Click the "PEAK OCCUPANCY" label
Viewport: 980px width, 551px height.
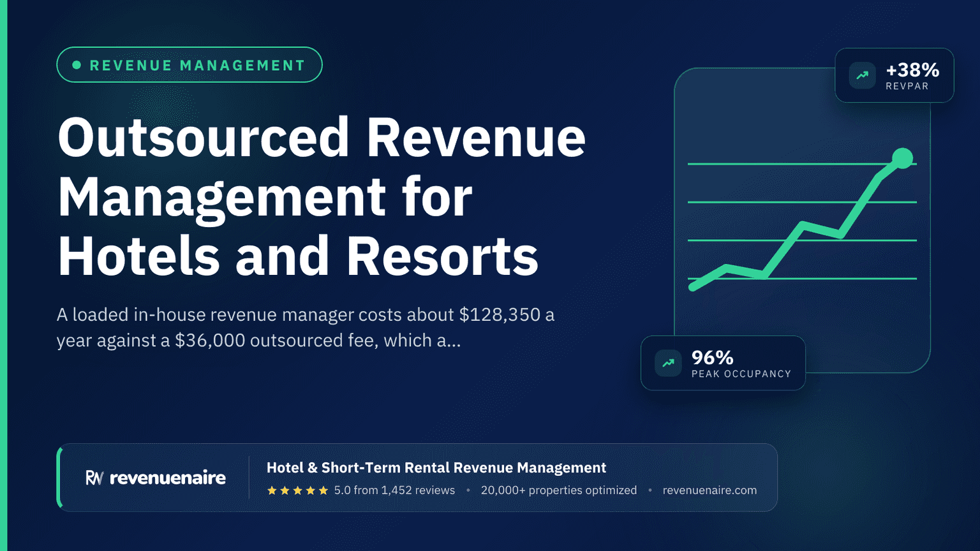pos(741,374)
